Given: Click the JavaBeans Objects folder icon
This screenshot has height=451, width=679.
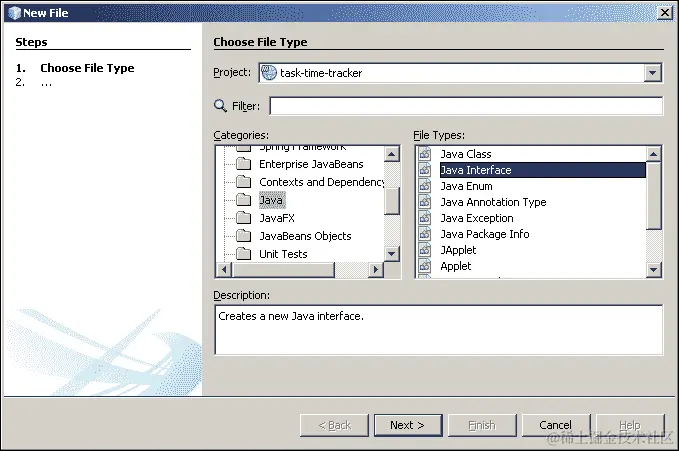Looking at the screenshot, I should (x=244, y=236).
